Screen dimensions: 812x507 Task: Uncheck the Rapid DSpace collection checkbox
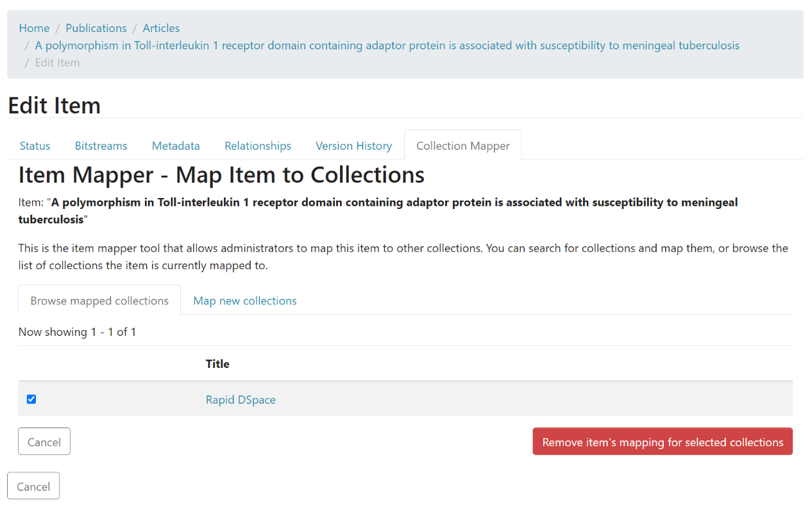[x=31, y=399]
